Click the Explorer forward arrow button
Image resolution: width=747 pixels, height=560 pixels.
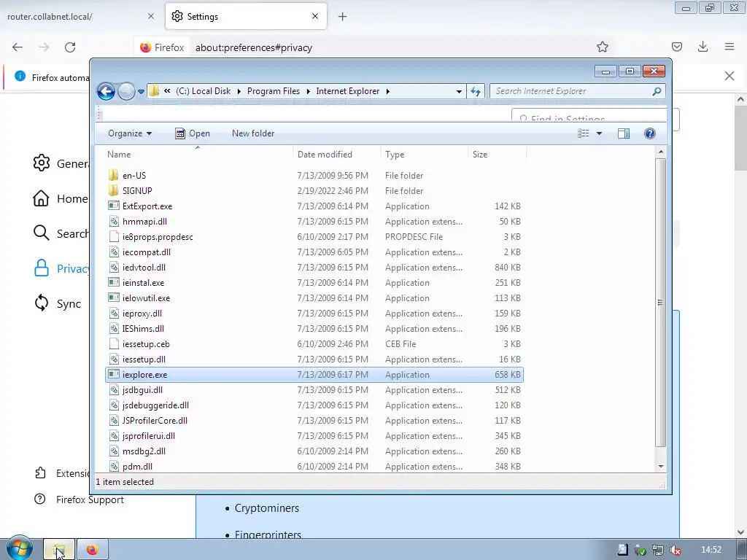[x=126, y=91]
